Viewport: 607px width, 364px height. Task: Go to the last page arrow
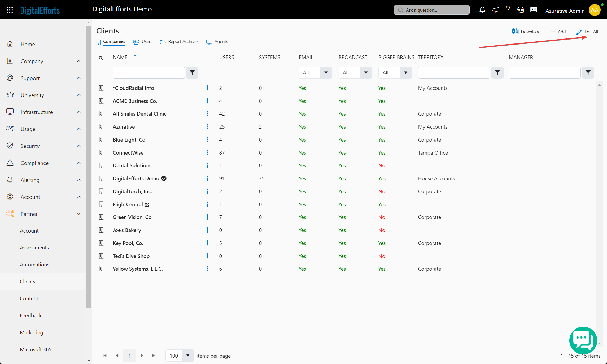pyautogui.click(x=154, y=356)
